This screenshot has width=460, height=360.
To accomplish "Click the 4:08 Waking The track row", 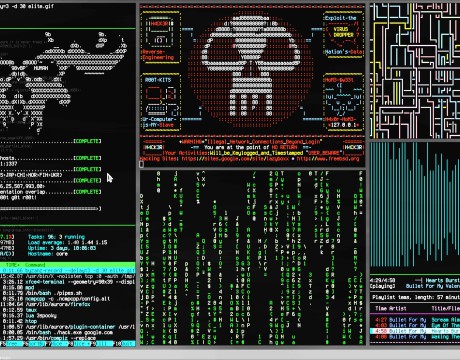I will click(x=415, y=337).
